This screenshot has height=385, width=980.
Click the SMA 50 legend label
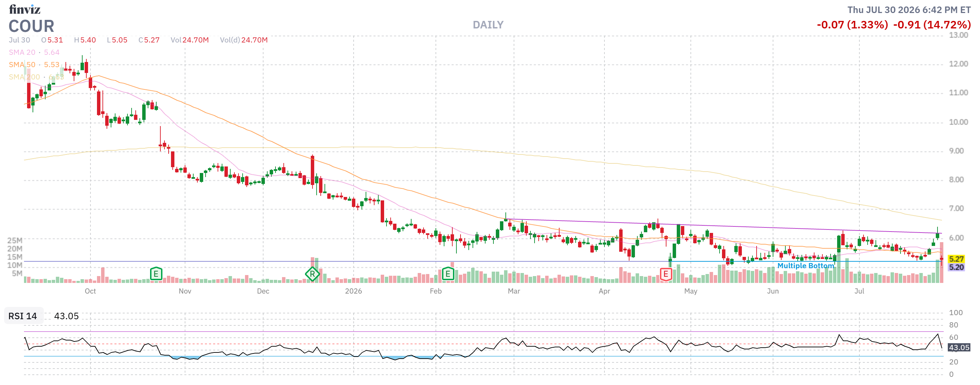22,65
